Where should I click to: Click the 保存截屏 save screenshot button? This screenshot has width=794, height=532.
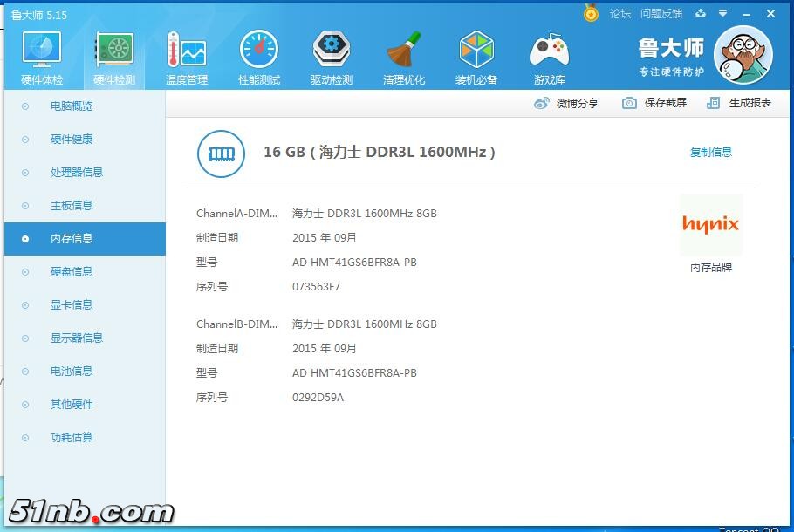655,103
